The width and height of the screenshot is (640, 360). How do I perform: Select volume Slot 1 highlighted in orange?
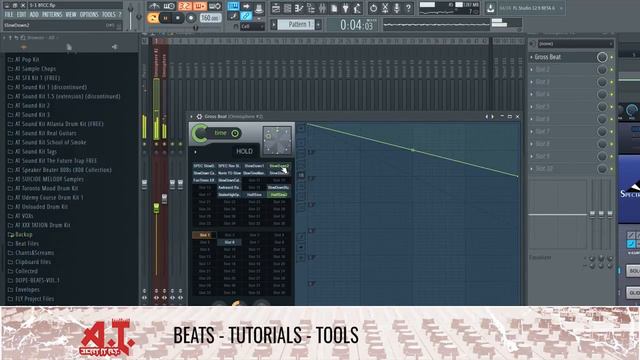[204, 236]
